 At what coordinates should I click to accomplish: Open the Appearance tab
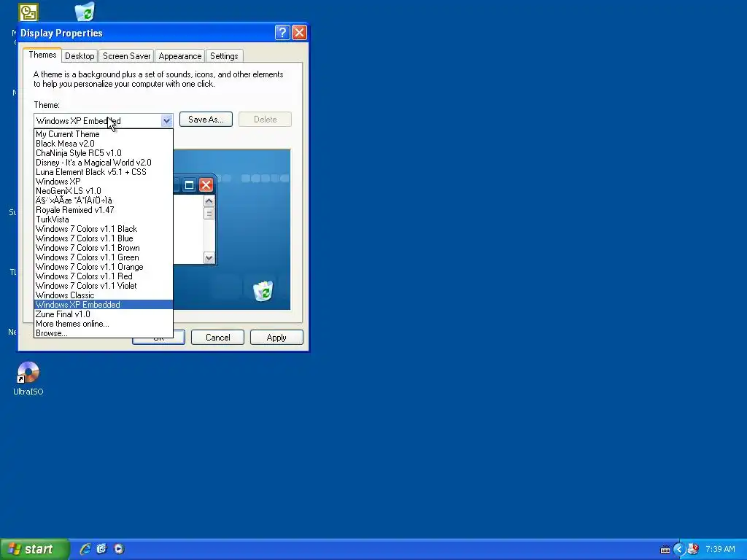(x=180, y=56)
